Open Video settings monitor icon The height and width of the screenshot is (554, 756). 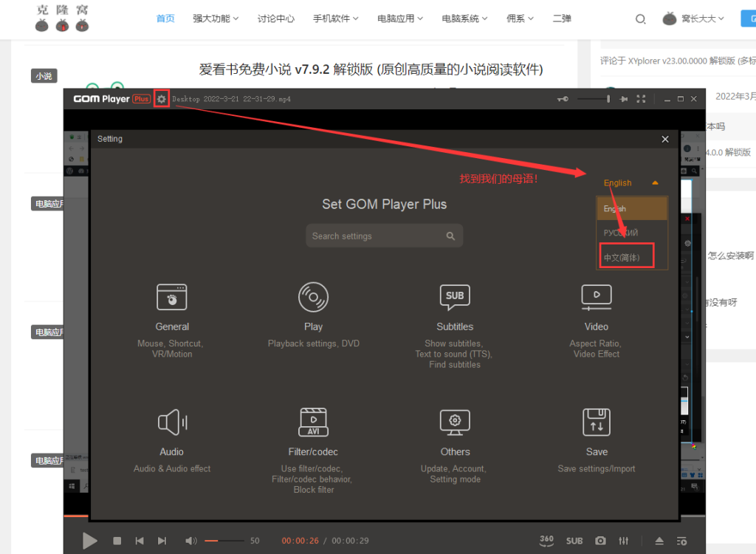tap(597, 297)
